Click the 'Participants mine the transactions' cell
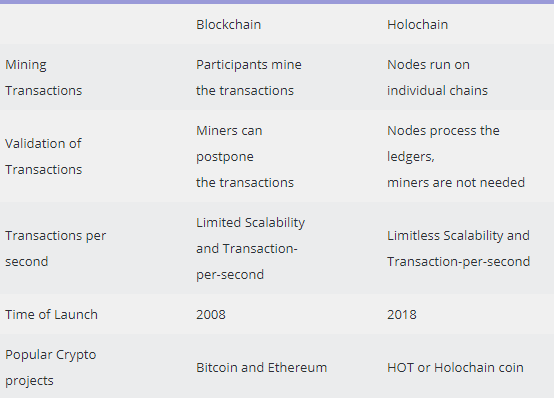Screen dimensions: 554x398 249,77
